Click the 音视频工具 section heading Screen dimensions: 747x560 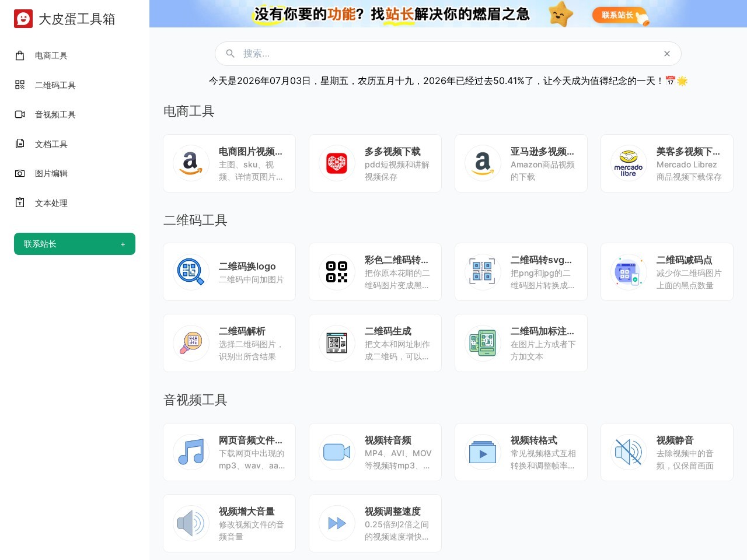tap(196, 400)
